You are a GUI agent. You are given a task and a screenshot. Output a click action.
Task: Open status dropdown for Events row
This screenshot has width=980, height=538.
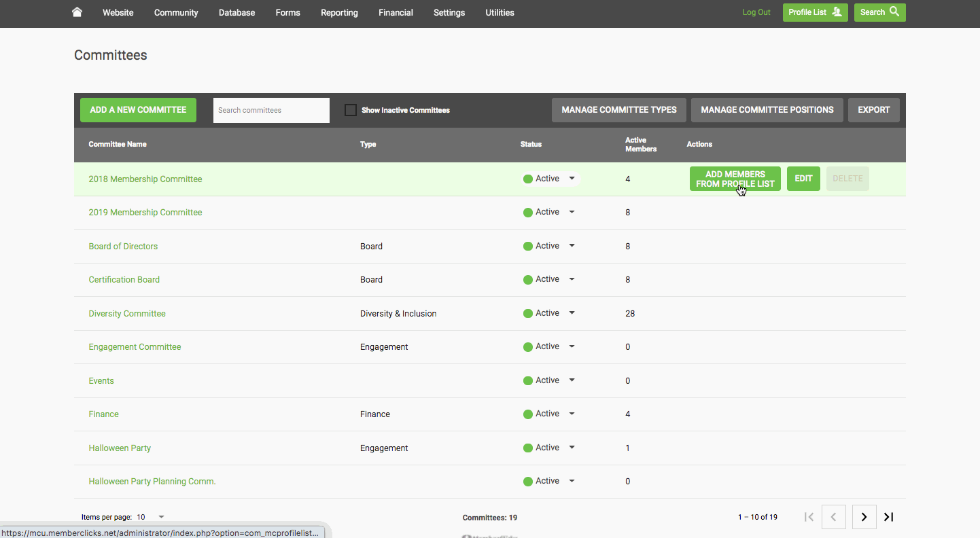(x=572, y=380)
